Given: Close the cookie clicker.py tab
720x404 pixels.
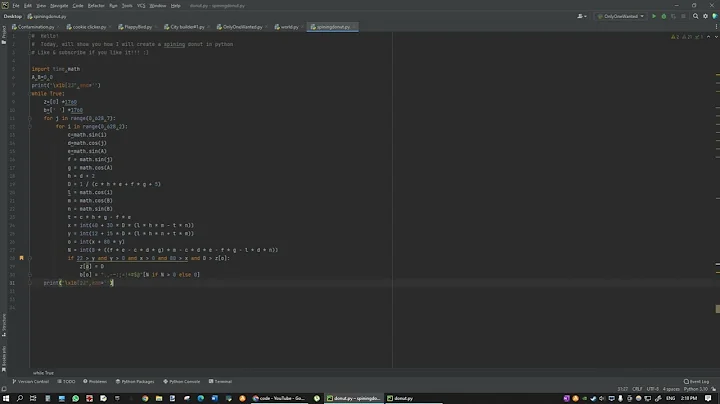Looking at the screenshot, I should (109, 27).
